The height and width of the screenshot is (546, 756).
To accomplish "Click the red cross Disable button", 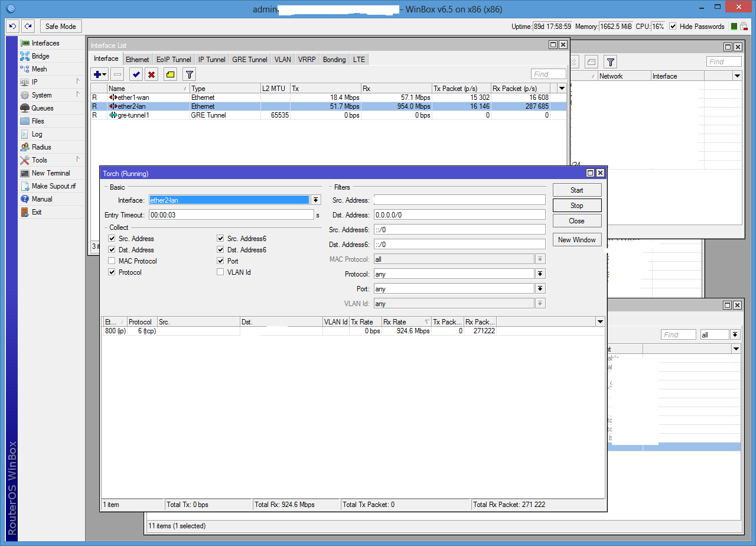I will coord(152,74).
